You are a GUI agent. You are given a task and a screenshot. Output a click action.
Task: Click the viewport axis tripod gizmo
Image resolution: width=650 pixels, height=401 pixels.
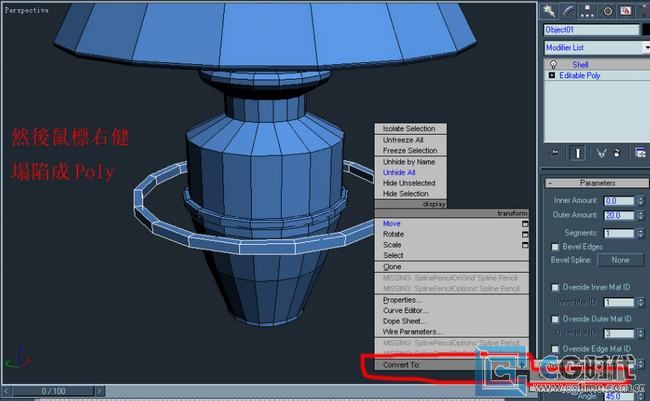[18, 359]
